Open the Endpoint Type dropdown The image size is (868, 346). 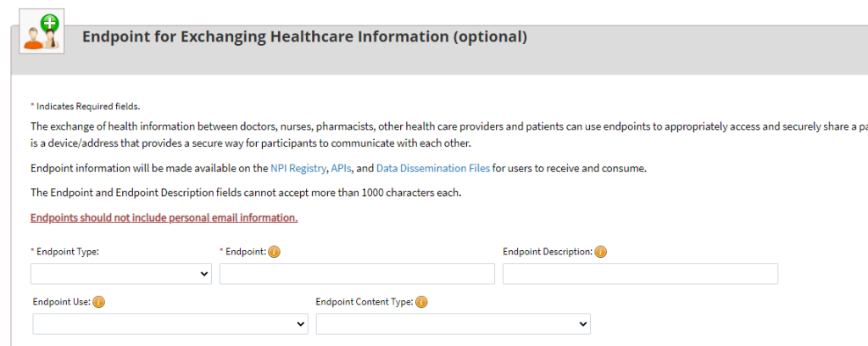click(121, 274)
